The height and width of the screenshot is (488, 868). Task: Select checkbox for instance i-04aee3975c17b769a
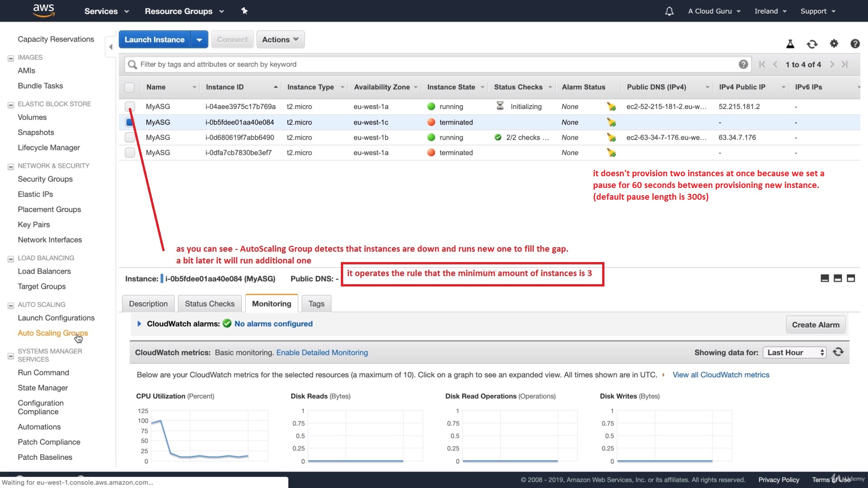(x=130, y=107)
